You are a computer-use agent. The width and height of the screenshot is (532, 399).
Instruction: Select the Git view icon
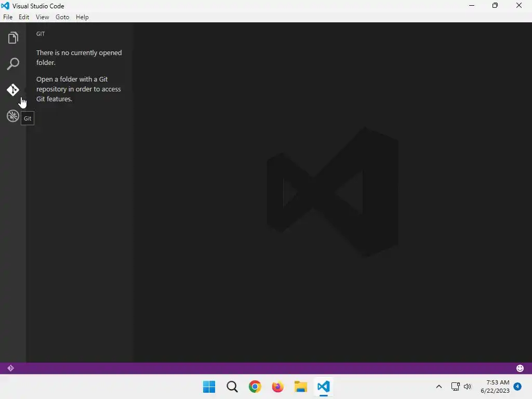pos(13,90)
